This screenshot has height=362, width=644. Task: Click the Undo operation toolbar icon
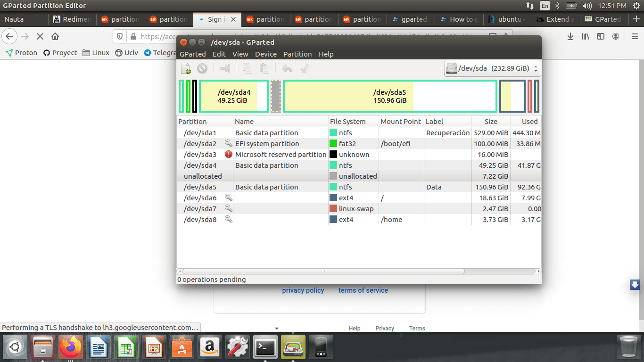[x=288, y=68]
